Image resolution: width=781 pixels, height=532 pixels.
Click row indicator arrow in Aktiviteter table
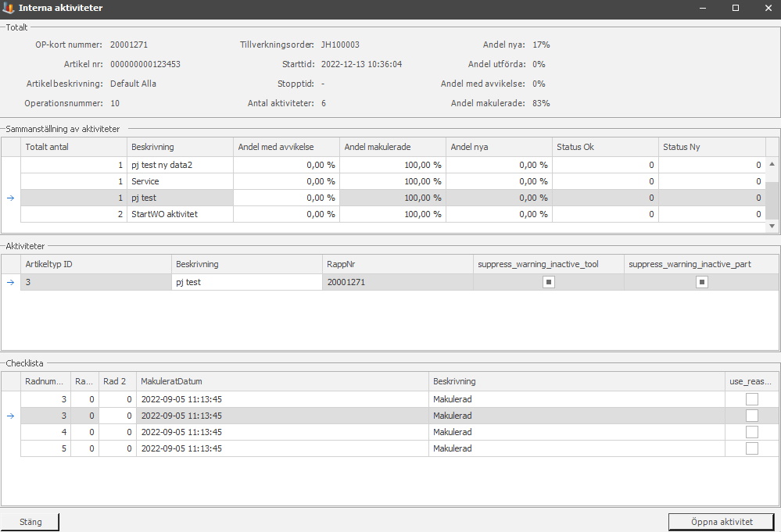click(10, 282)
